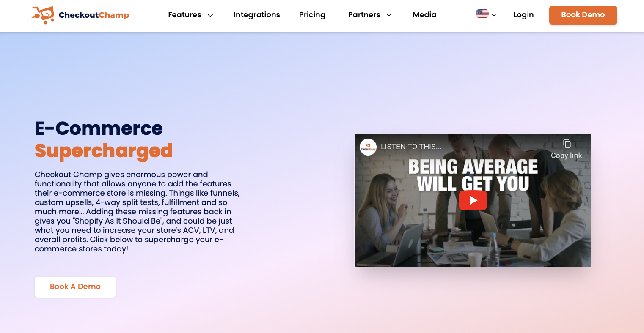The height and width of the screenshot is (333, 644).
Task: Click the white Book A Demo button
Action: click(x=75, y=287)
